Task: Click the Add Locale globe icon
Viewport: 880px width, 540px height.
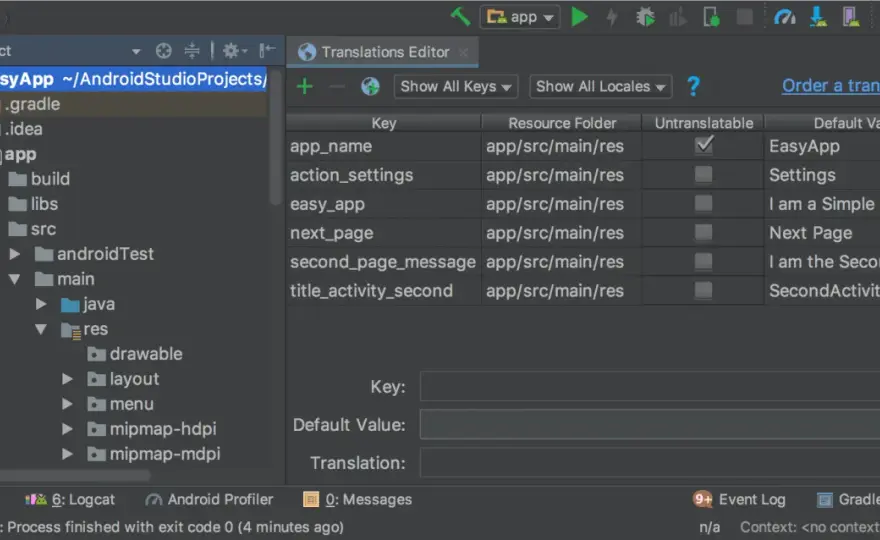Action: (x=370, y=86)
